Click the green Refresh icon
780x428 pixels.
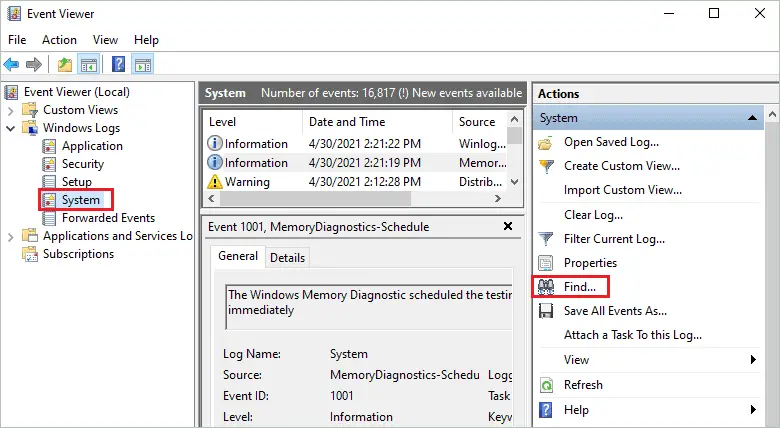[547, 385]
